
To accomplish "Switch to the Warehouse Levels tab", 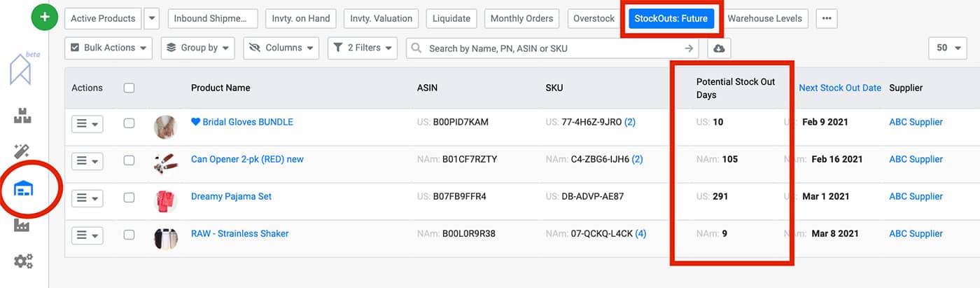I will 764,19.
